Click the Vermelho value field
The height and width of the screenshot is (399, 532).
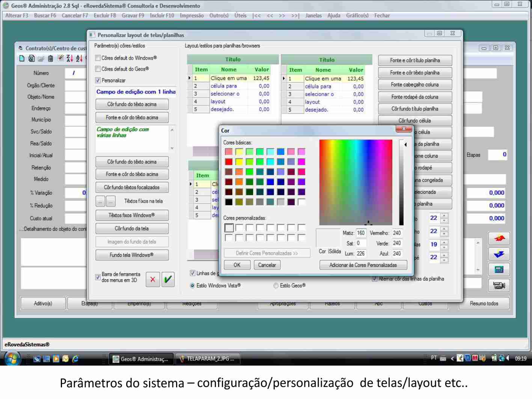point(397,233)
